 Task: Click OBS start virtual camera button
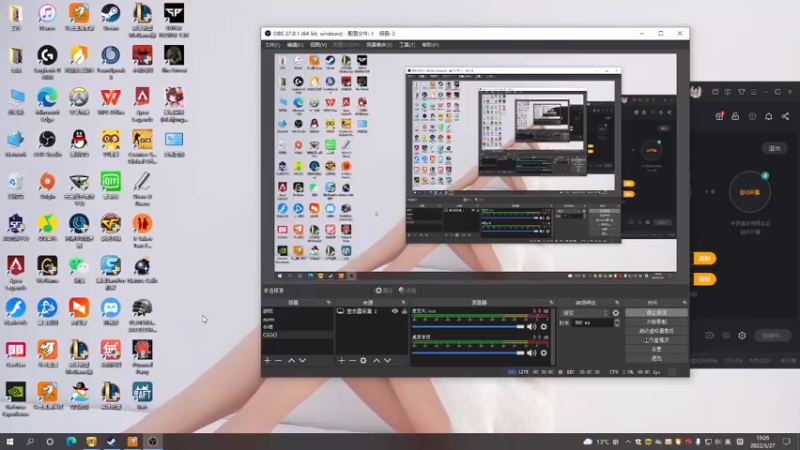[656, 331]
